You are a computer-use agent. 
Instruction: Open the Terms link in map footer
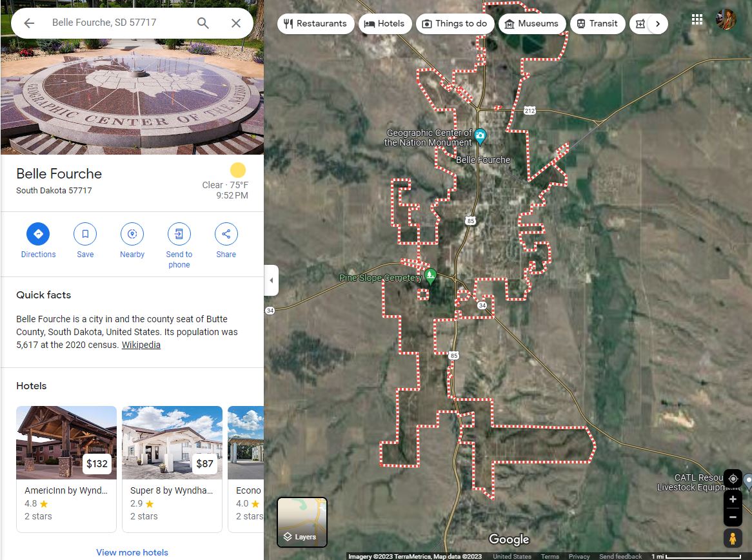[549, 556]
